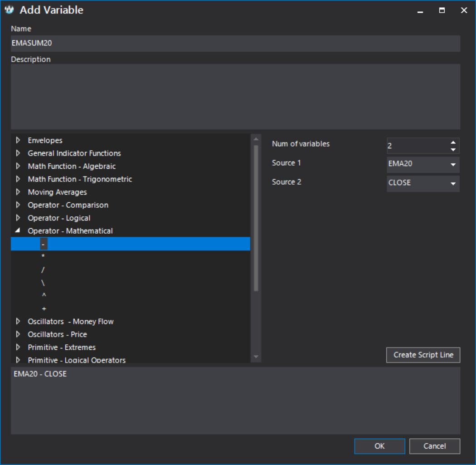Expand Math Function - Trigonometric node
Screen dimensions: 476x465
click(x=18, y=179)
